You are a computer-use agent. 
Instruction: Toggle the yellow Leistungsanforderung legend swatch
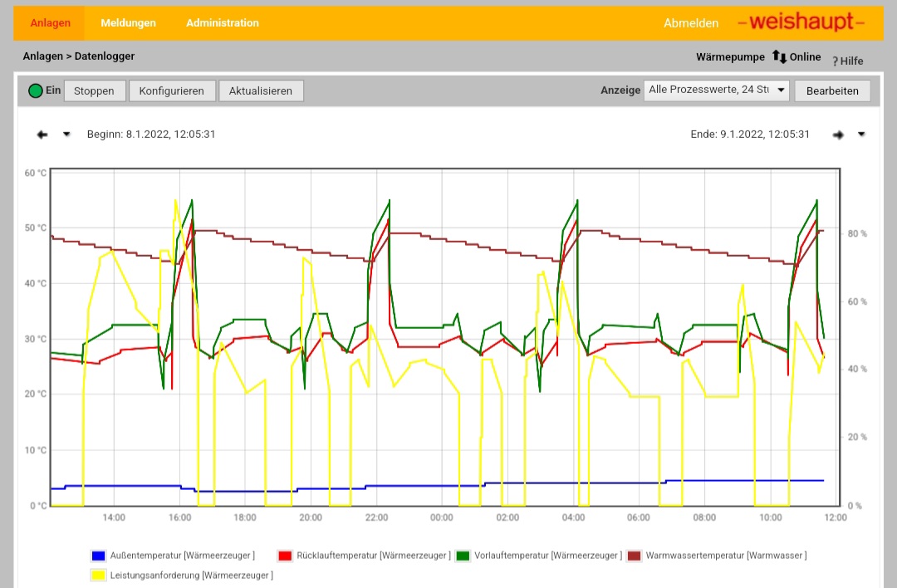99,575
